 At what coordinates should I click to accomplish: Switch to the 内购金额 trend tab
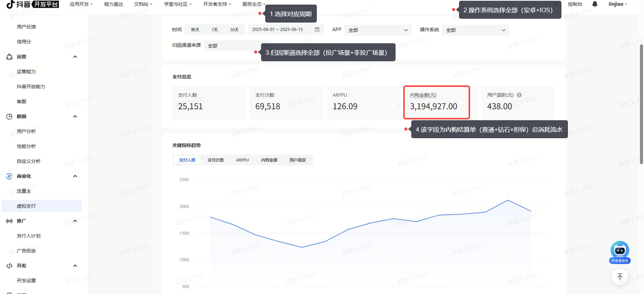269,160
